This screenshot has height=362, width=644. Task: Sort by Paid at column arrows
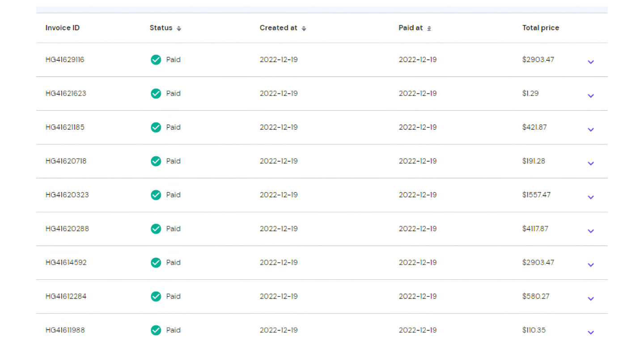point(429,28)
